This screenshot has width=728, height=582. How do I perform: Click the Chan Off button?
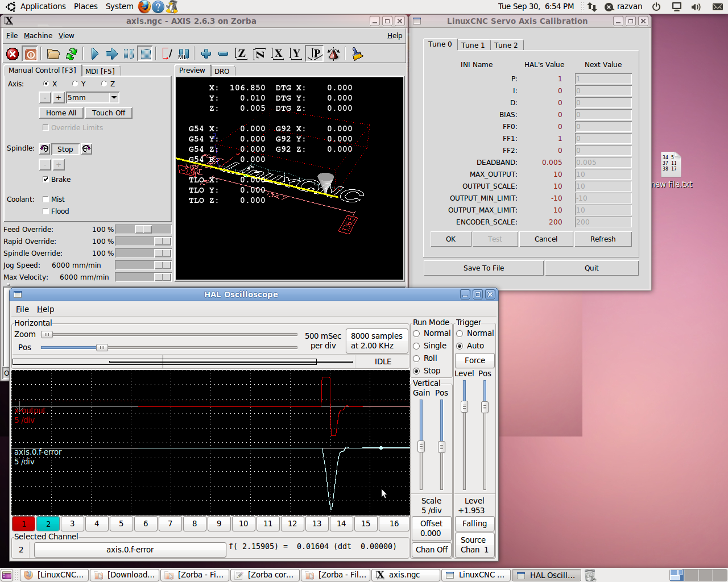432,550
